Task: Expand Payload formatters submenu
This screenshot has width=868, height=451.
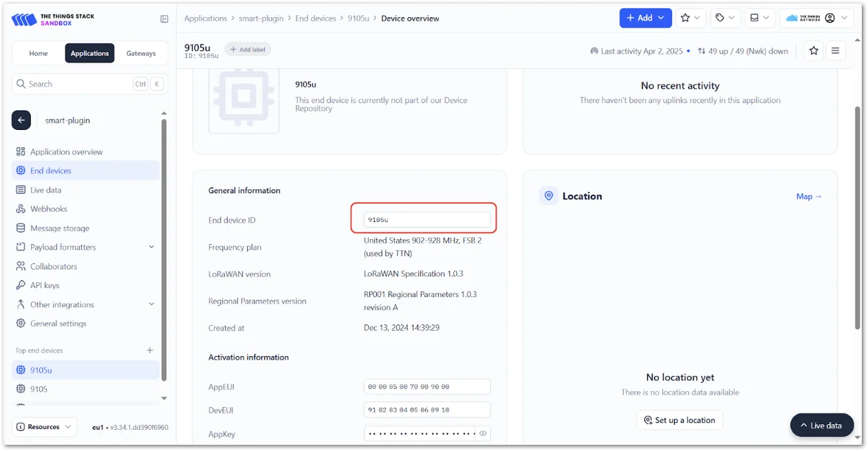Action: (x=85, y=247)
